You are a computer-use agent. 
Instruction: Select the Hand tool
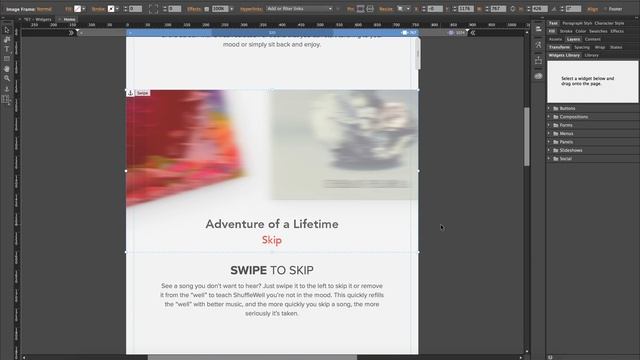pyautogui.click(x=7, y=69)
